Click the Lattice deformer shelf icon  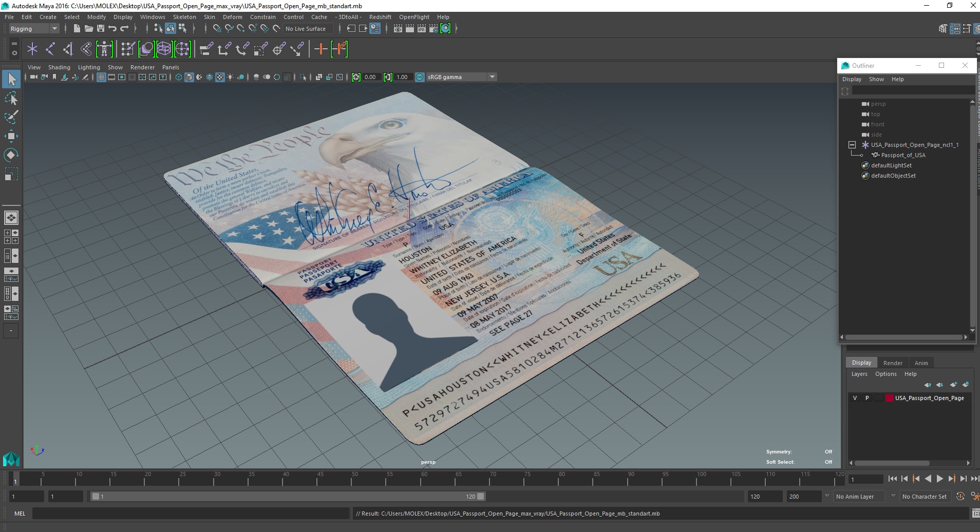[x=164, y=49]
